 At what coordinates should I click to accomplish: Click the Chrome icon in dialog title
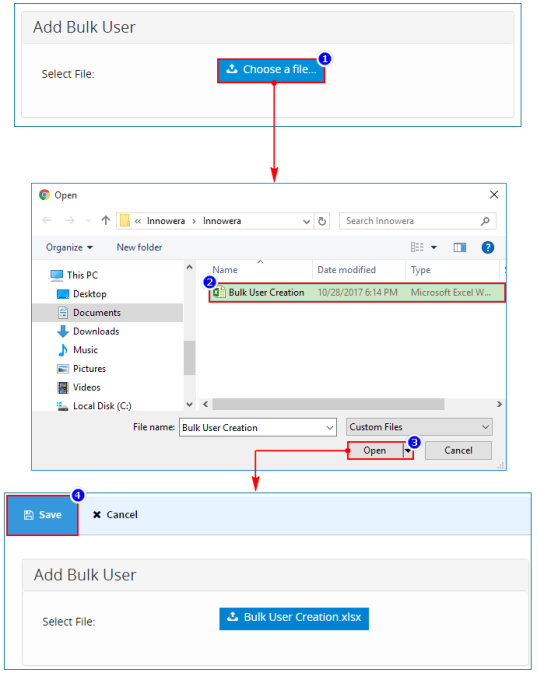pyautogui.click(x=44, y=195)
